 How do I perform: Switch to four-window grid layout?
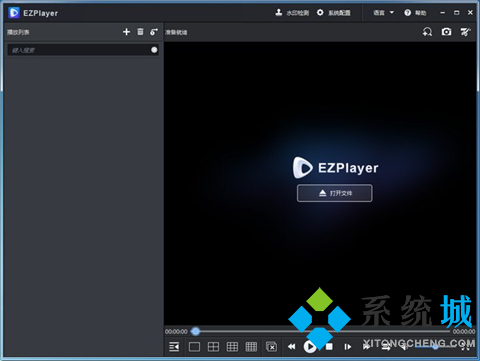click(x=213, y=347)
